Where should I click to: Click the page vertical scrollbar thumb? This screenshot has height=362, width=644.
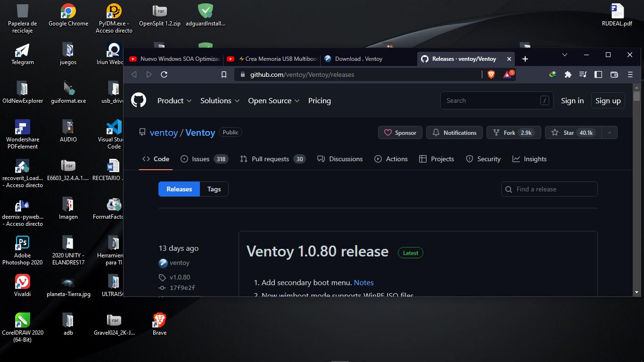(637, 96)
